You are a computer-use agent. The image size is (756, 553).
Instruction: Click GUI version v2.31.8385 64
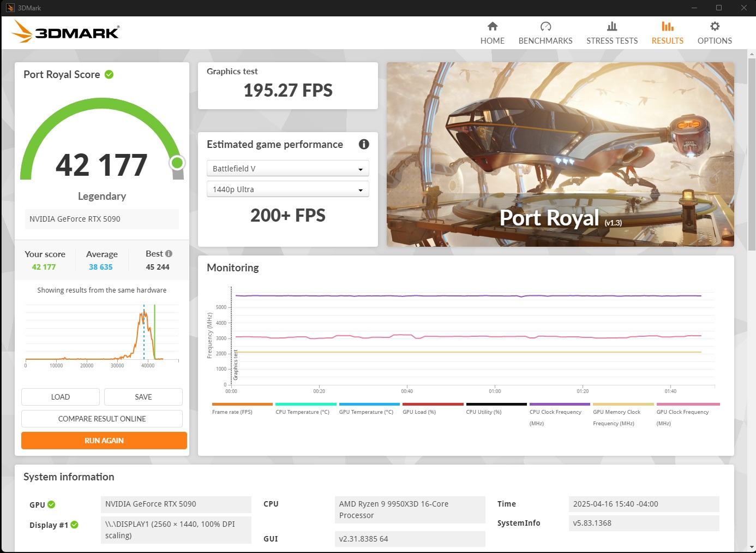pyautogui.click(x=410, y=539)
